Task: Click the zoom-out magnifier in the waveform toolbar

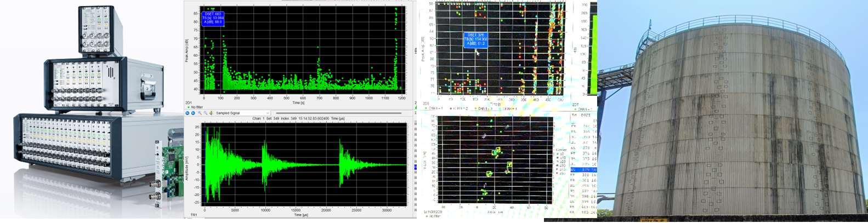Action: click(206, 113)
